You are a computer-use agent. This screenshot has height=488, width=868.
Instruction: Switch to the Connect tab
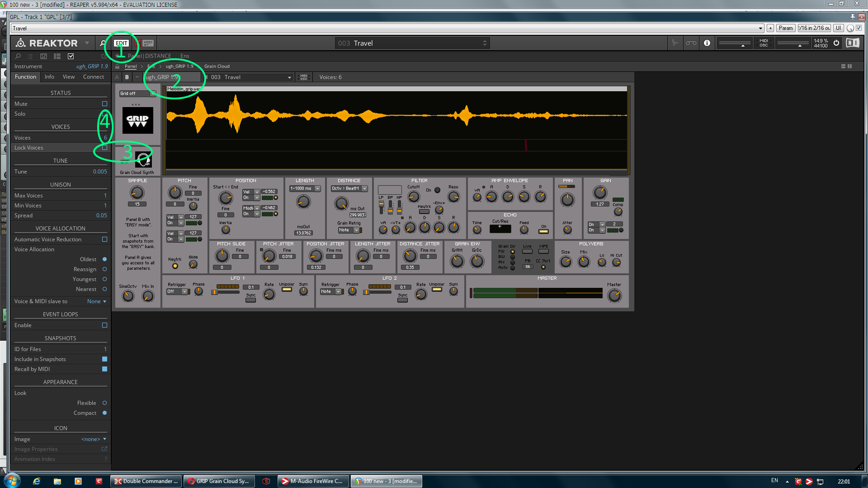(93, 77)
